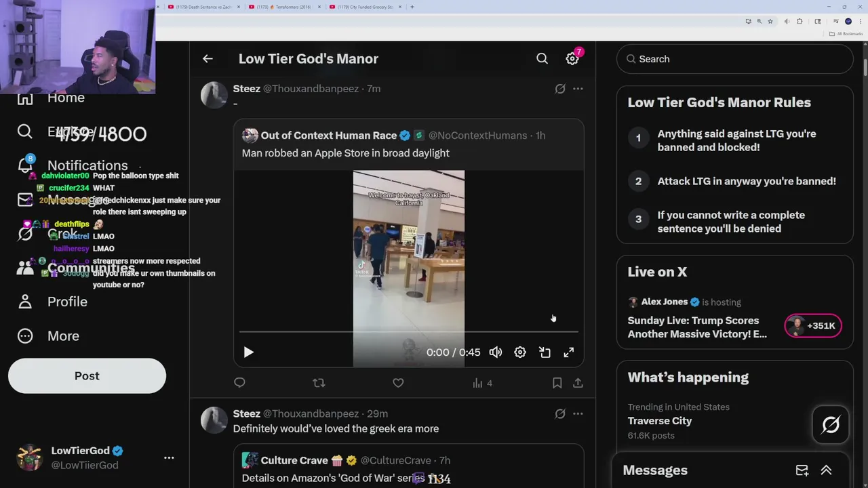This screenshot has height=488, width=868.
Task: Switch to City Funded Grocery tab
Action: [x=366, y=7]
